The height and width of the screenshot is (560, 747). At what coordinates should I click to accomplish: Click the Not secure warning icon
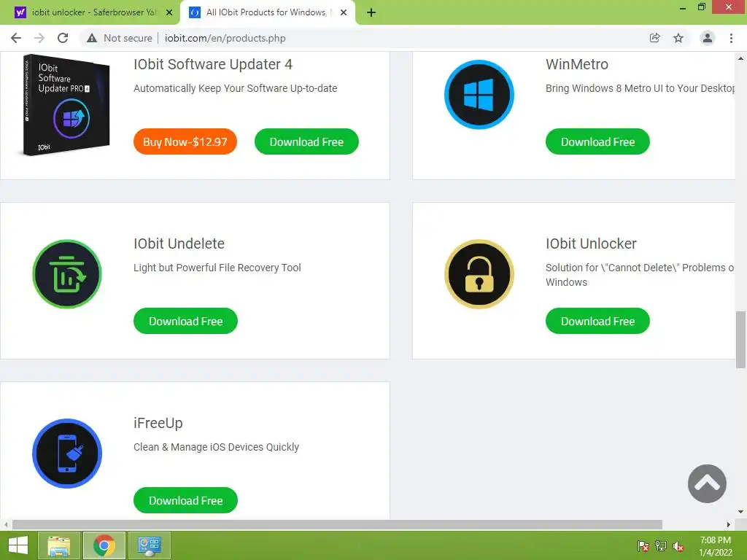pos(92,38)
